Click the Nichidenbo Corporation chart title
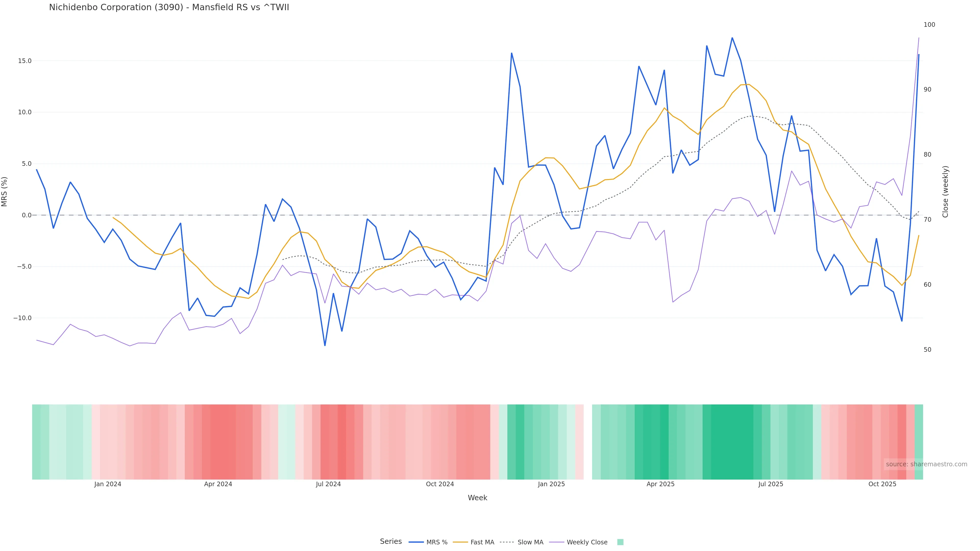 pyautogui.click(x=169, y=8)
